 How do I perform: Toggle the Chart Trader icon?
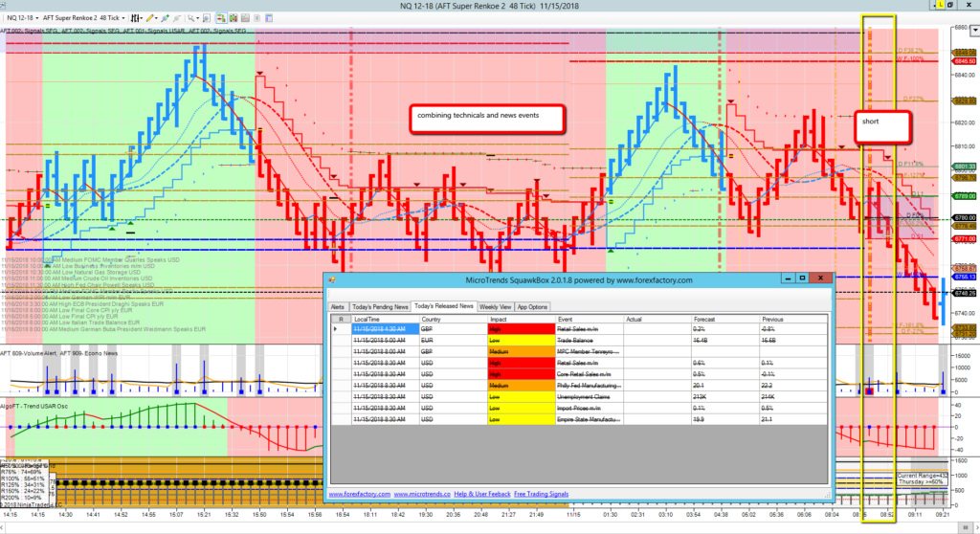pos(221,18)
